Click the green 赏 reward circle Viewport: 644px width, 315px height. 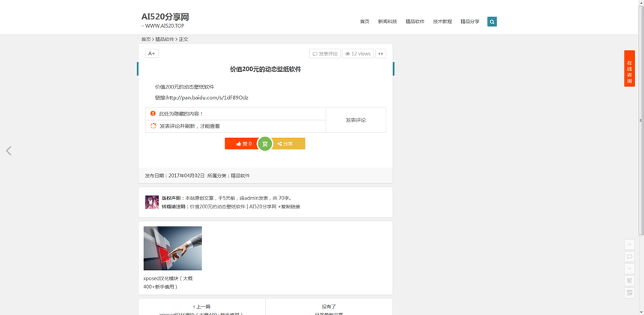pyautogui.click(x=264, y=143)
